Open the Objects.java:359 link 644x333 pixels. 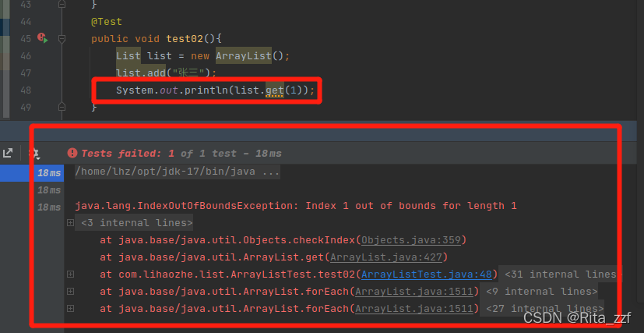411,239
